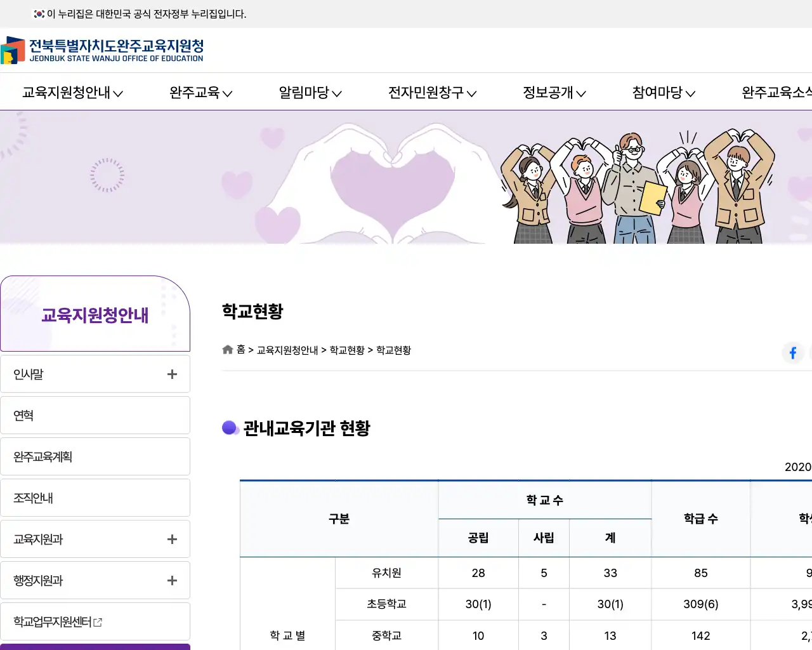Expand the 교육지원과 sidebar section
Image resolution: width=812 pixels, height=650 pixels.
pos(171,539)
